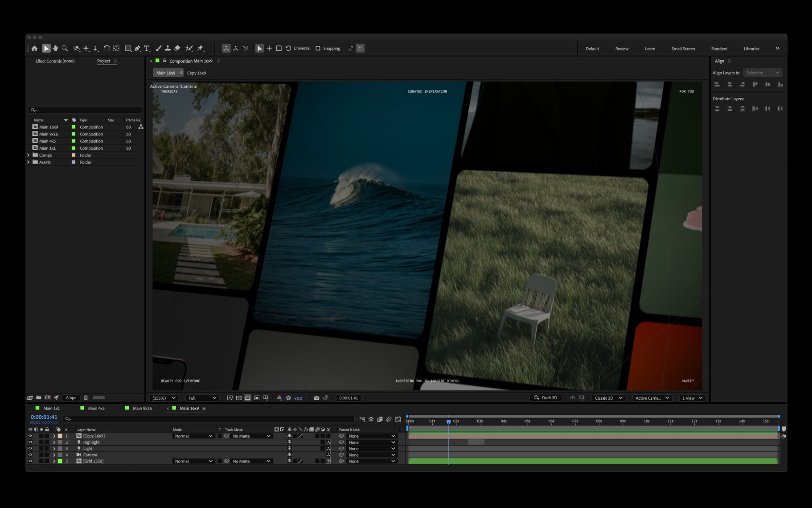Switch to the Review workspace
This screenshot has width=812, height=508.
622,49
